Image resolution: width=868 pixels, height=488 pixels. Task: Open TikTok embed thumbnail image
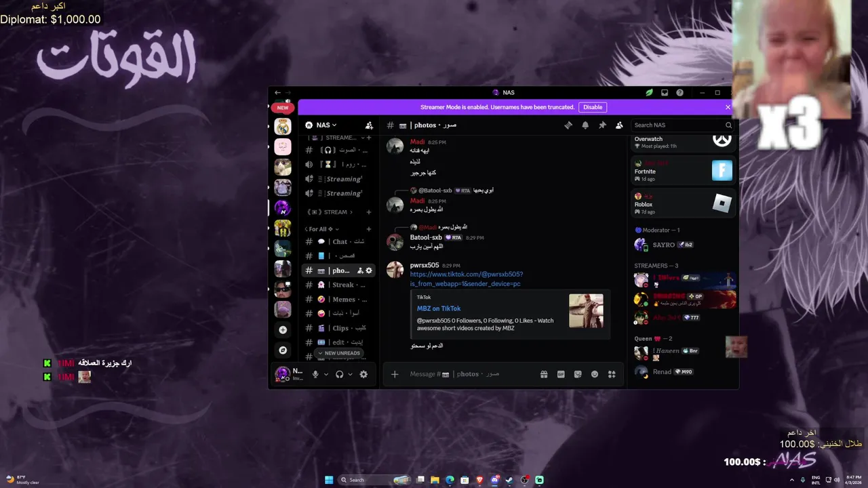point(586,310)
